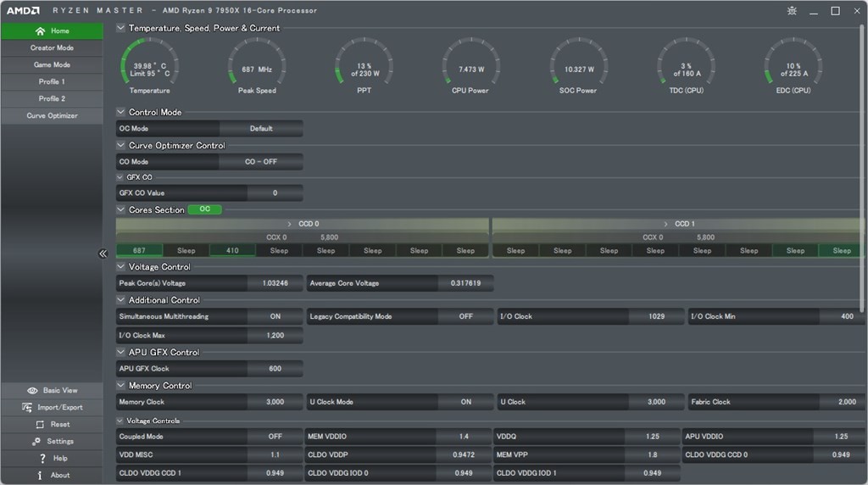The height and width of the screenshot is (485, 868).
Task: Select Game Mode in the sidebar
Action: point(52,65)
